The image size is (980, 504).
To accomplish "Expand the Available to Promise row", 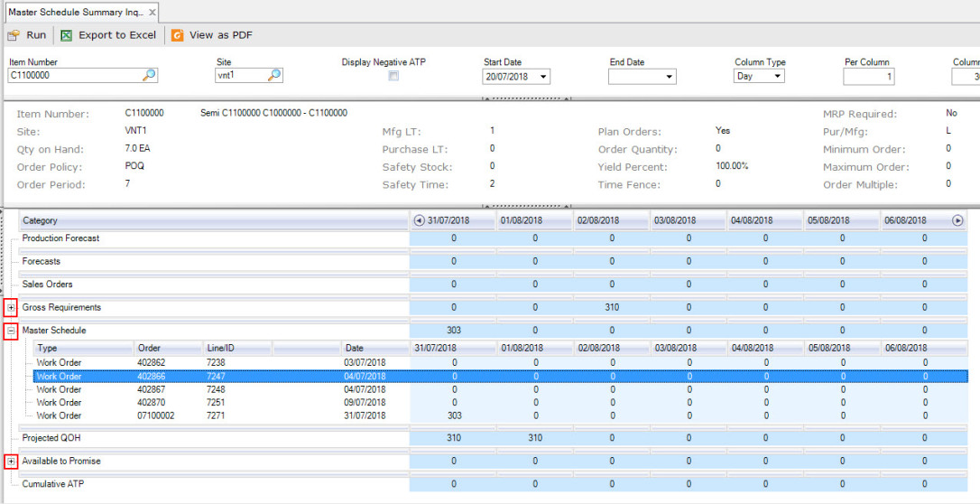I will 11,461.
